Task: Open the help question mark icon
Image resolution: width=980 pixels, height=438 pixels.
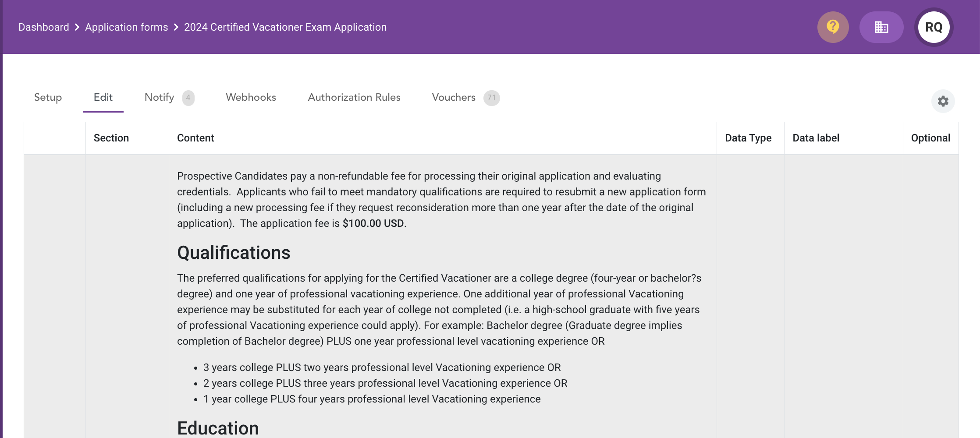Action: (x=833, y=27)
